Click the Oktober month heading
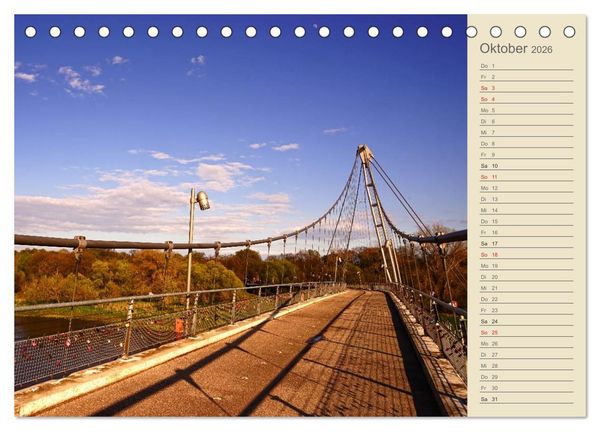 (x=503, y=49)
